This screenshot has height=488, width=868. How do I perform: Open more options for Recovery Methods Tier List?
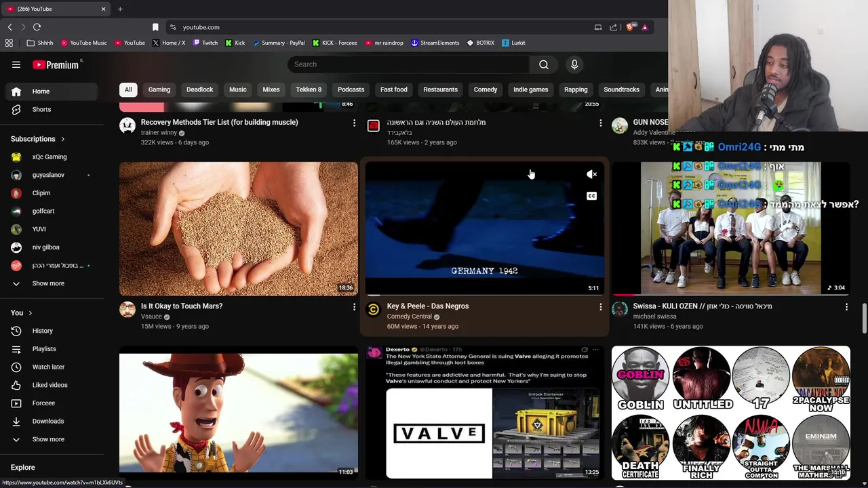click(x=354, y=123)
